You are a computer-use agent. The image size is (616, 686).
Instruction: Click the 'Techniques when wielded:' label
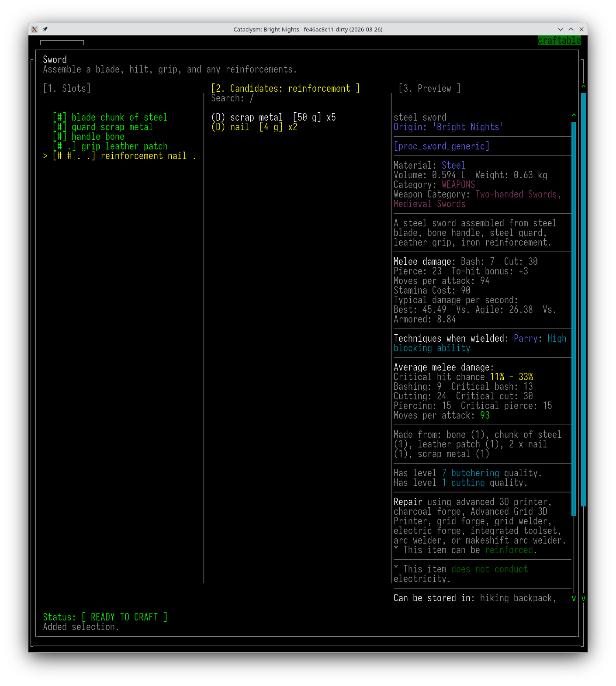pyautogui.click(x=451, y=338)
